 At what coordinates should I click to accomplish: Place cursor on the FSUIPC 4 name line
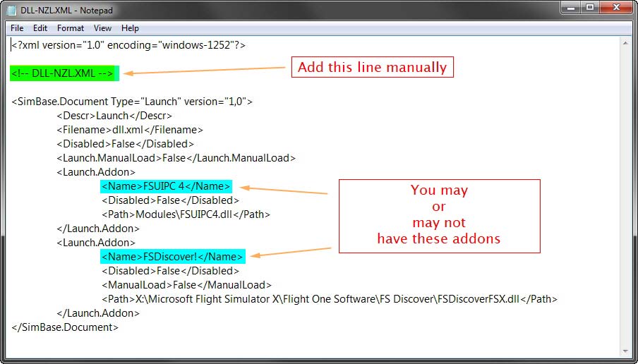(x=166, y=186)
